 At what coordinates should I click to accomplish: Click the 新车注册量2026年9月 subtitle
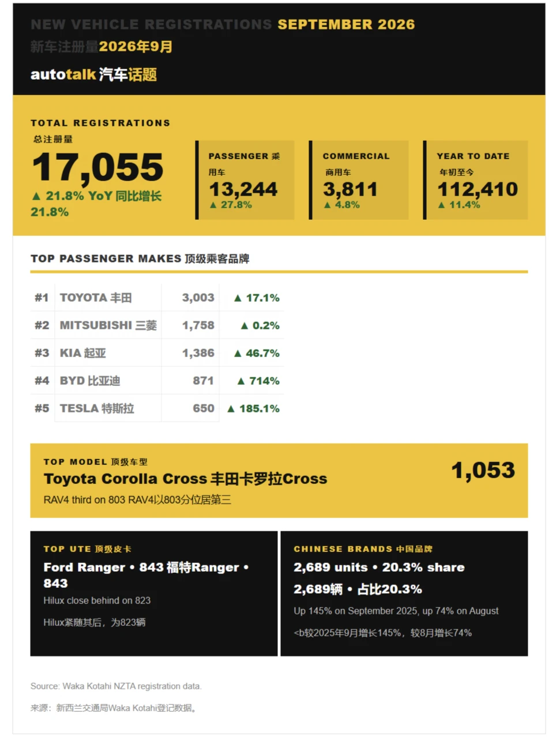(102, 47)
